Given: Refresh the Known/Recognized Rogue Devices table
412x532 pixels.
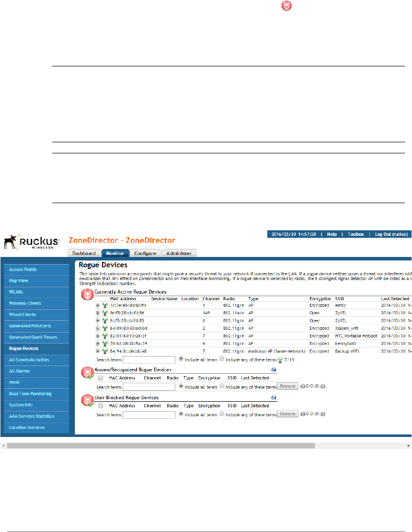Looking at the screenshot, I should [274, 370].
